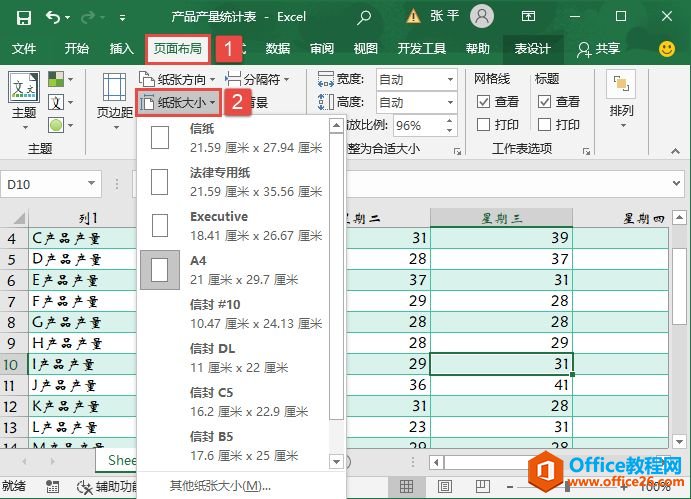Open the 工作表选项 dialog launcher

[x=586, y=152]
